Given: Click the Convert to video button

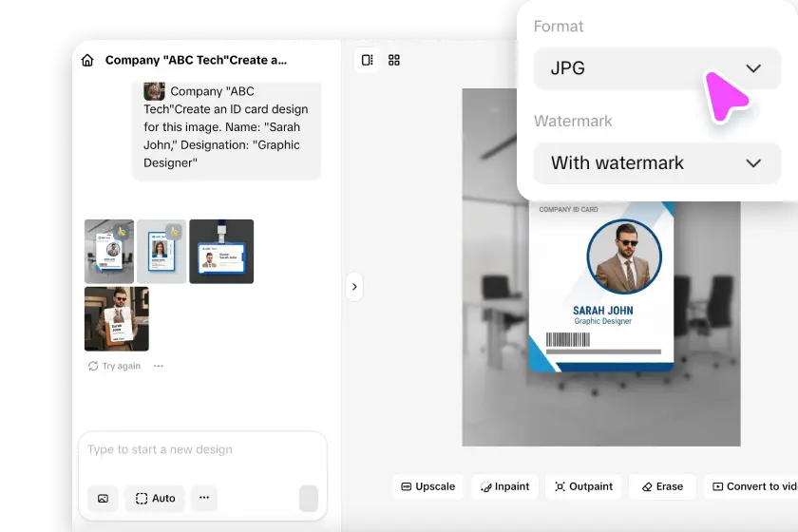Looking at the screenshot, I should [751, 486].
